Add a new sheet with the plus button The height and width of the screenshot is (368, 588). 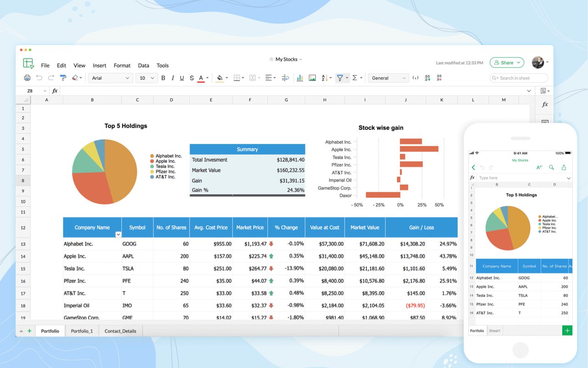(x=29, y=331)
